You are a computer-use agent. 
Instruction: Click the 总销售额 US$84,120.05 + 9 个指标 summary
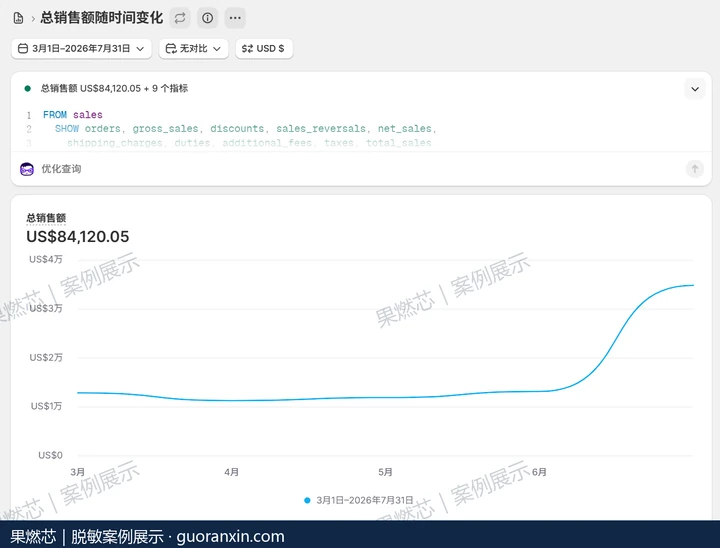click(x=114, y=88)
